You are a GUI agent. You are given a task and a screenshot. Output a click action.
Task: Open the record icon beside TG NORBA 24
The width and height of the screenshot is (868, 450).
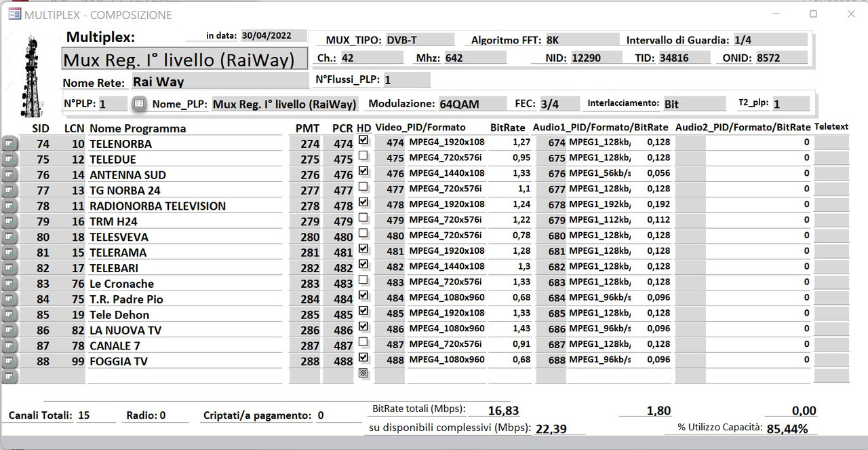[9, 190]
